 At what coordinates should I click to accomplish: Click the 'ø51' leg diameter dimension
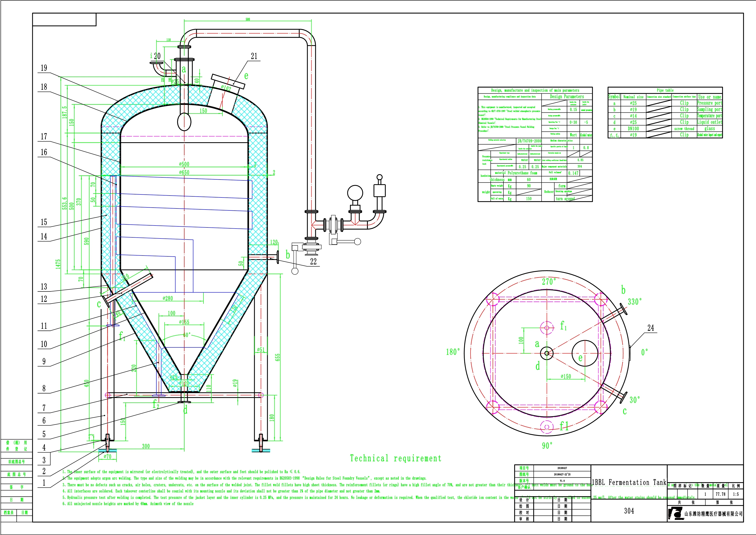point(261,350)
